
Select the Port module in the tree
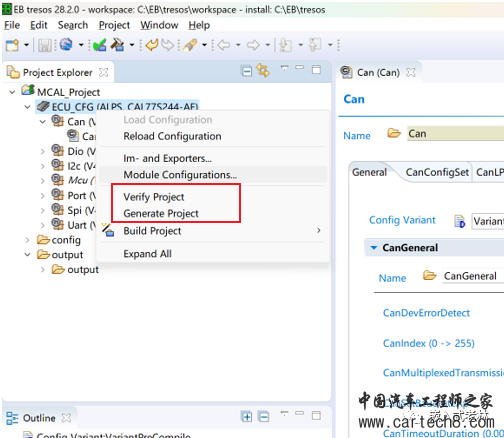73,195
